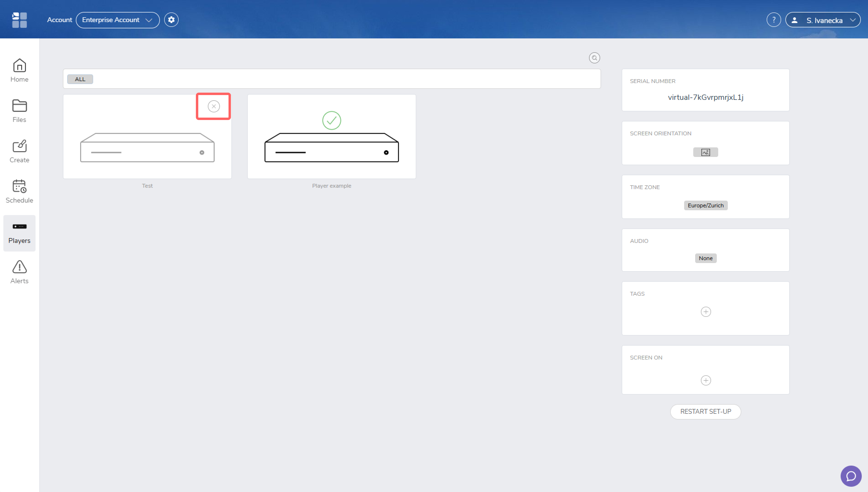868x492 pixels.
Task: Click the RESTART SET-UP button
Action: click(705, 412)
